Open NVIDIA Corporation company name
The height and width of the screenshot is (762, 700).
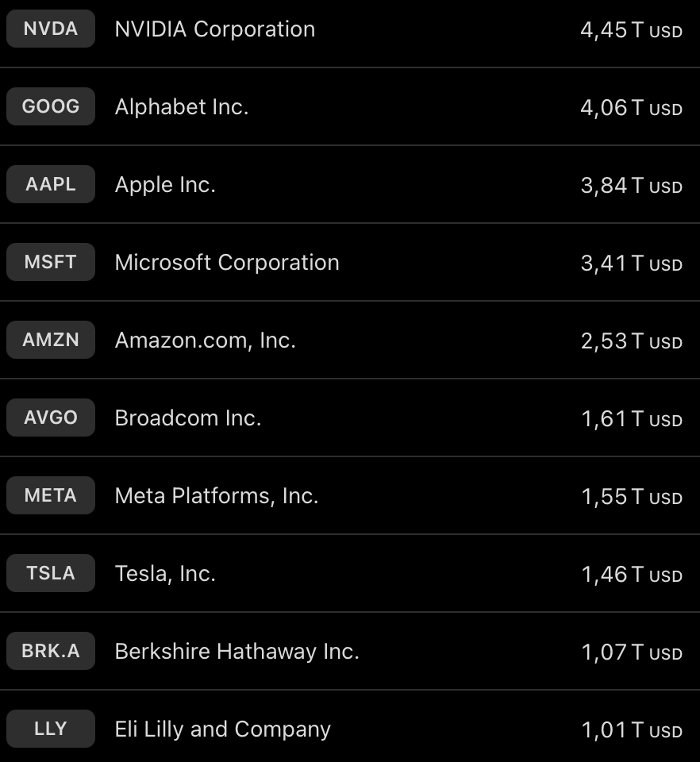point(215,29)
